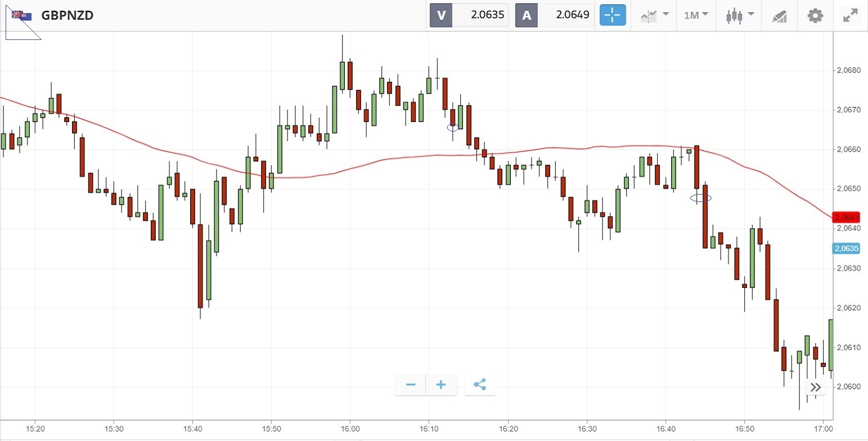Click the GBPNZD instrument name

tap(68, 15)
